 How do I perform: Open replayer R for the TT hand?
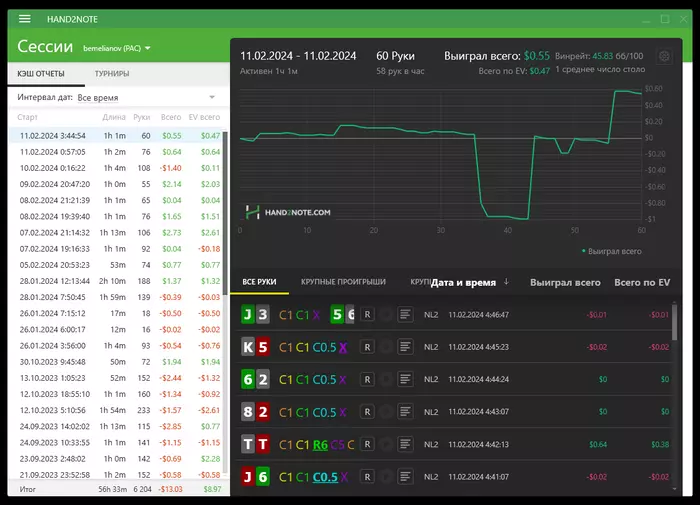pyautogui.click(x=367, y=444)
